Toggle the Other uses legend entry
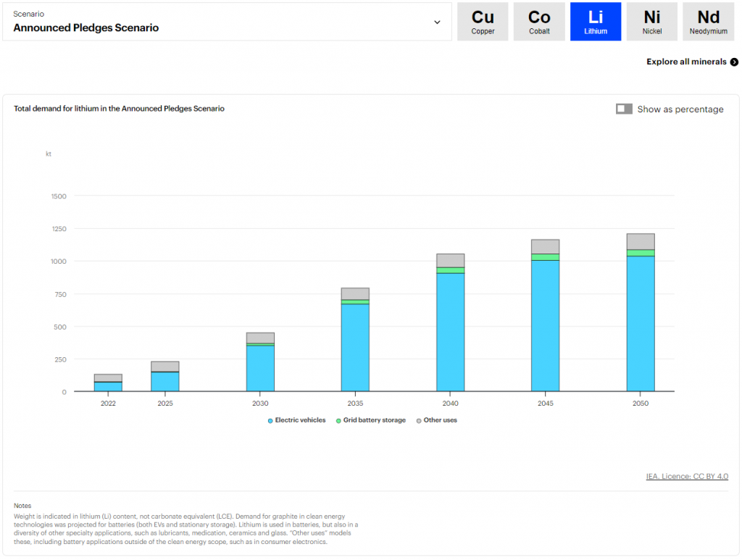This screenshot has height=560, width=742. click(436, 420)
